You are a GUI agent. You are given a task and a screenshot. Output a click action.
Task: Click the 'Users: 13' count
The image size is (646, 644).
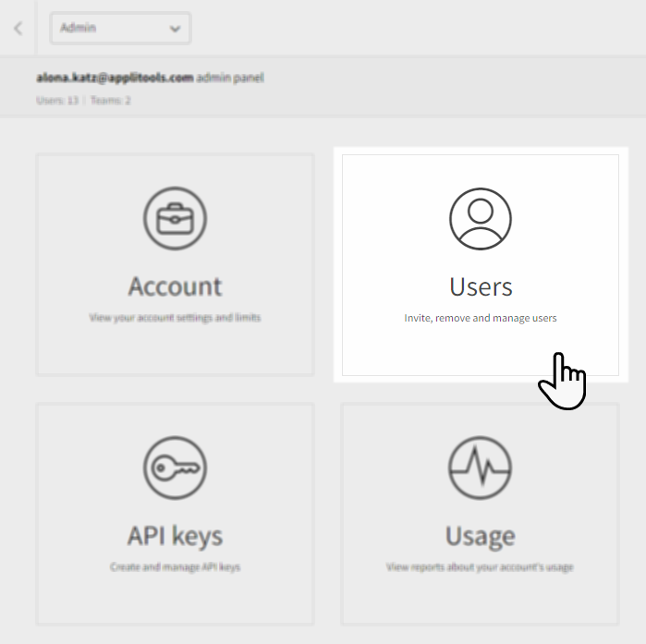click(x=57, y=100)
